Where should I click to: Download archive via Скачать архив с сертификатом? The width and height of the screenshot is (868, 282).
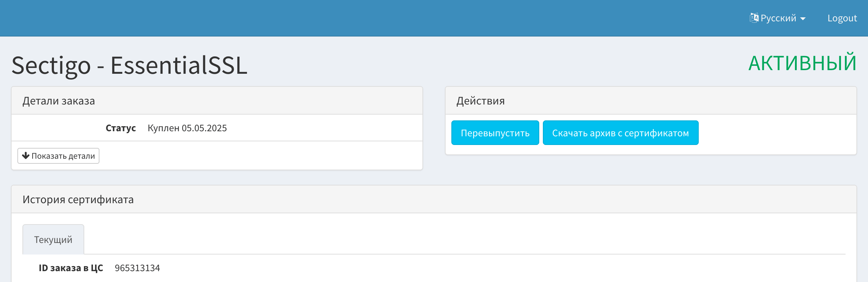(x=621, y=133)
